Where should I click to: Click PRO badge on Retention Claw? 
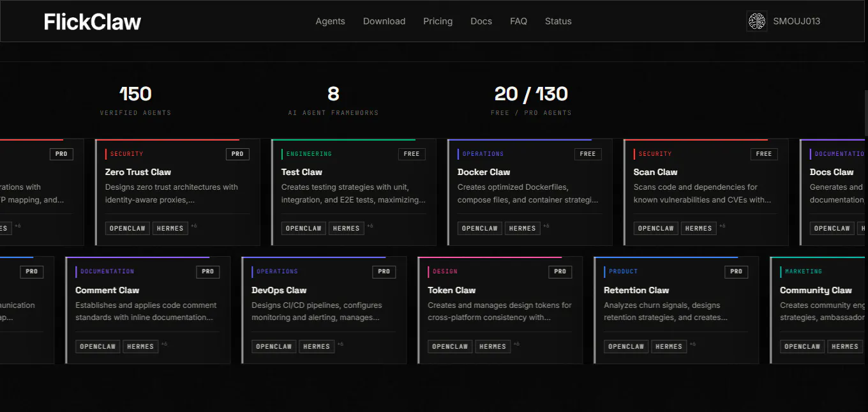[737, 272]
